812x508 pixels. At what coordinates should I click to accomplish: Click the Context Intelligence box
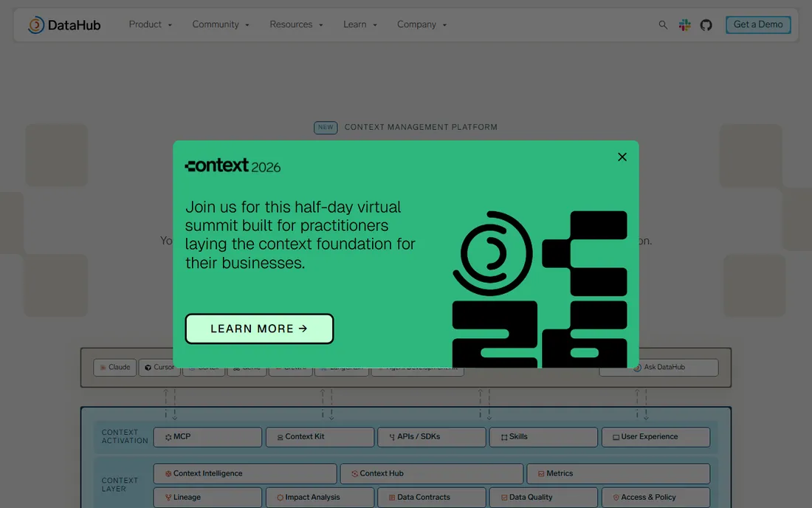click(x=245, y=474)
